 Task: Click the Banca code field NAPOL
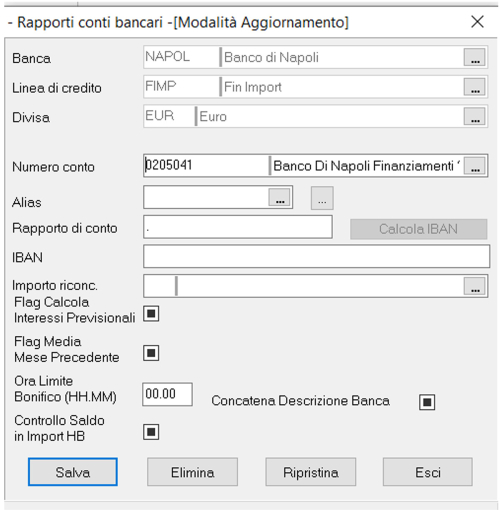(181, 57)
